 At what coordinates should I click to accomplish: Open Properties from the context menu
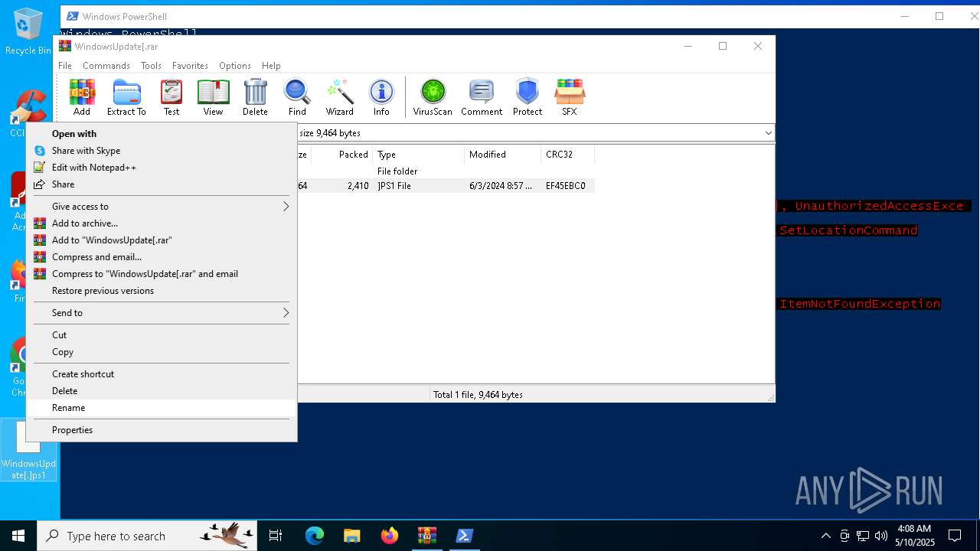pos(162,430)
